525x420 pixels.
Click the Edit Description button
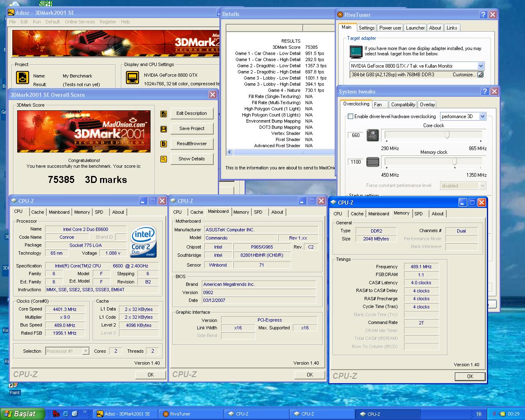point(192,114)
